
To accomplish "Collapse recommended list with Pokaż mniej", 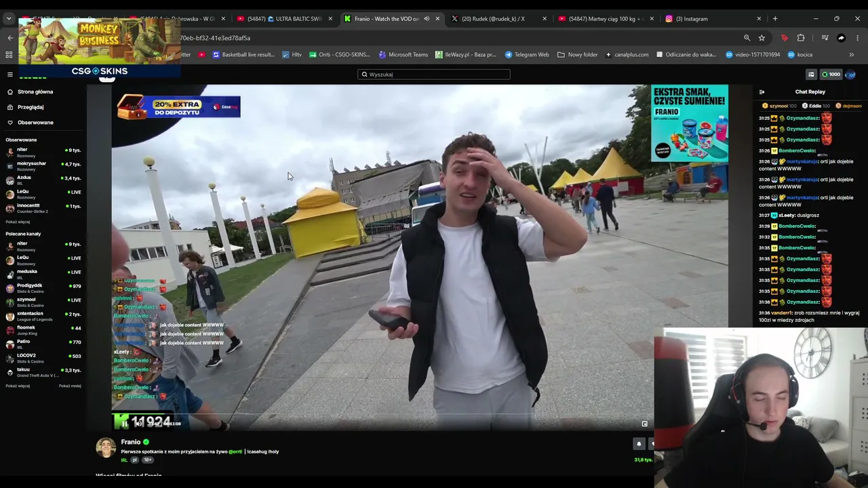I will tap(70, 386).
